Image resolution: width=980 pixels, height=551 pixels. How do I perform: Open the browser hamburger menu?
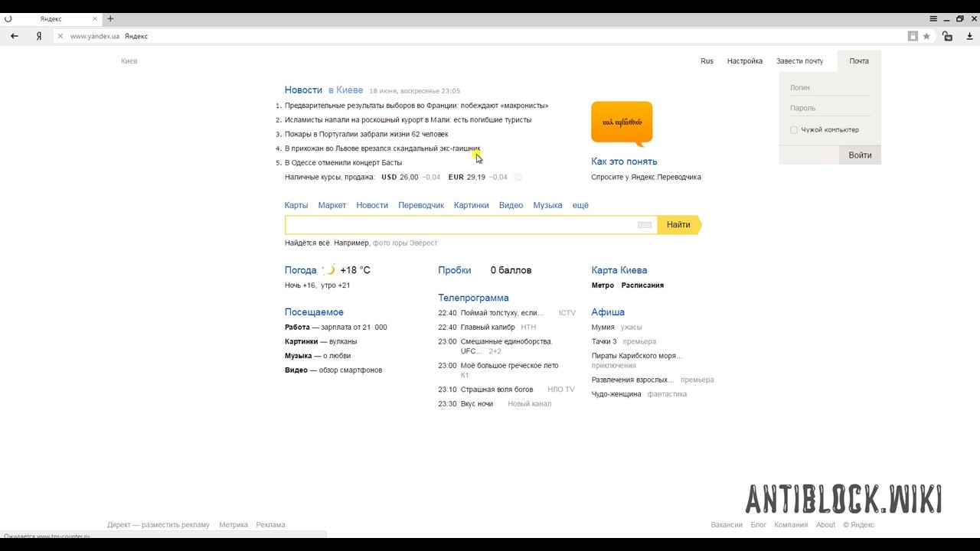click(x=933, y=18)
